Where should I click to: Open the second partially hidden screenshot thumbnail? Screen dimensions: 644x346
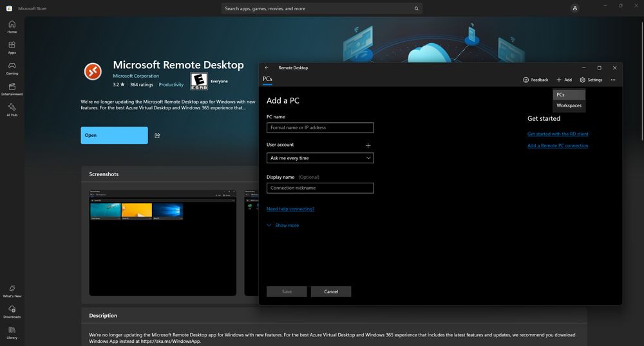(251, 242)
